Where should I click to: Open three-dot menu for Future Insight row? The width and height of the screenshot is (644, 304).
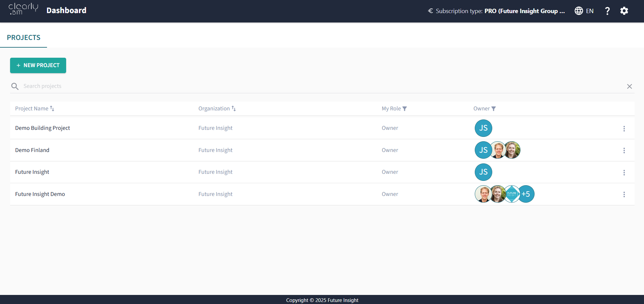pos(624,172)
